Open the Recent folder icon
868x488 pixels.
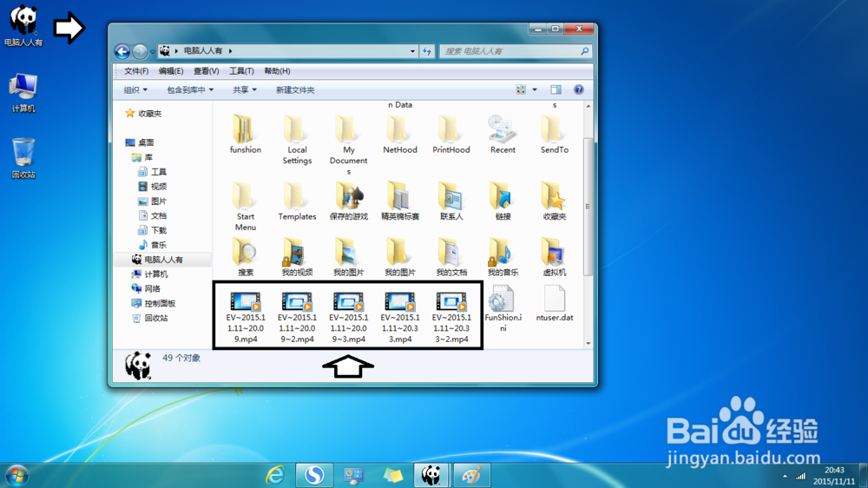[x=503, y=129]
